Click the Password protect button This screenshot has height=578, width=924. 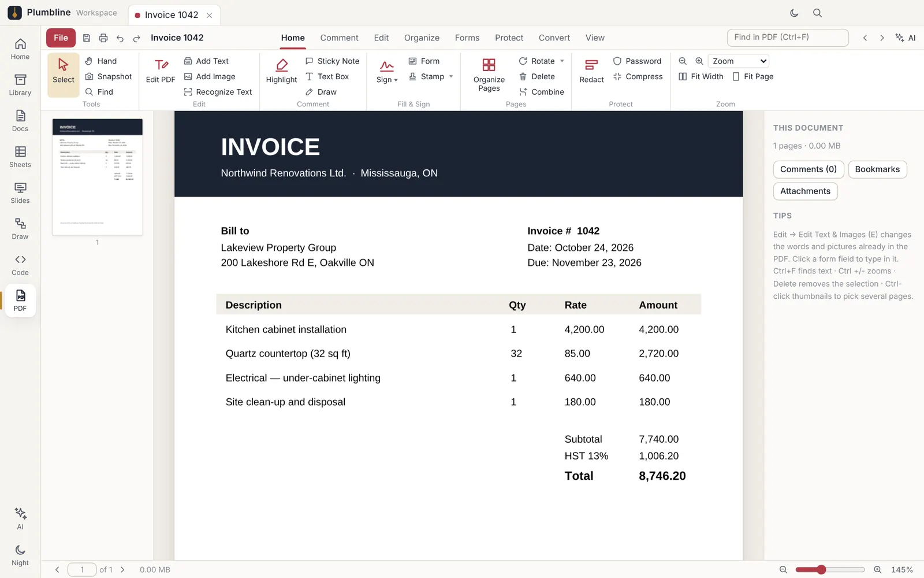coord(638,61)
